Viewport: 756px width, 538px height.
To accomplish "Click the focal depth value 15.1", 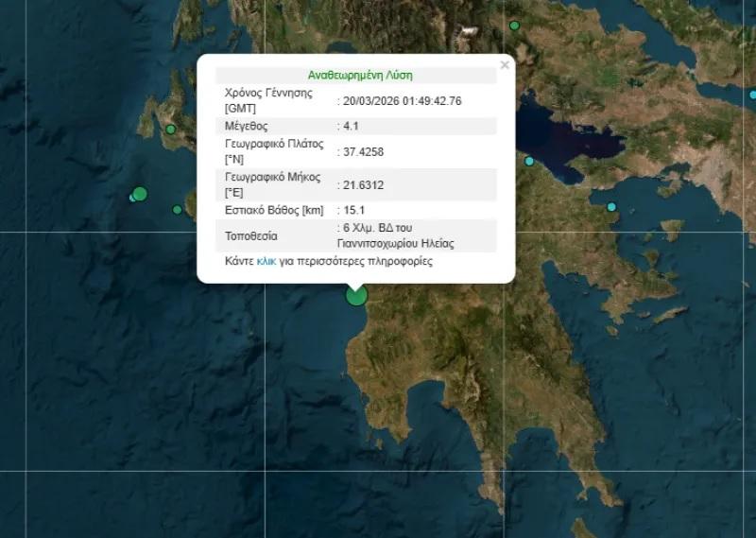I will coord(353,210).
